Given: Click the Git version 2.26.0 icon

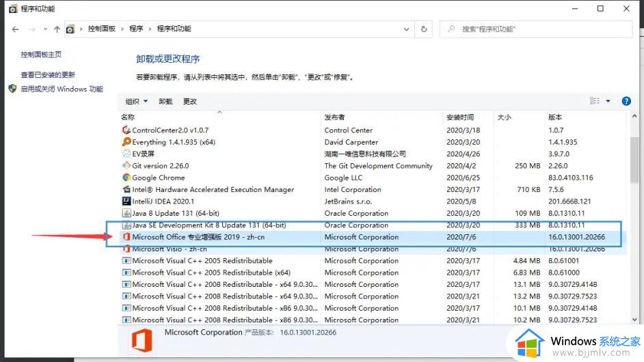Looking at the screenshot, I should pos(126,165).
